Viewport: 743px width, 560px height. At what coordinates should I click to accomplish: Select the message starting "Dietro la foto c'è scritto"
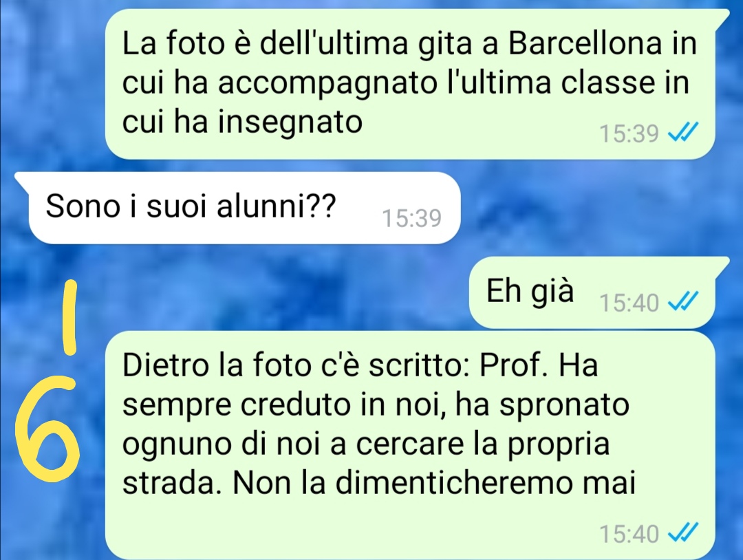pyautogui.click(x=409, y=445)
